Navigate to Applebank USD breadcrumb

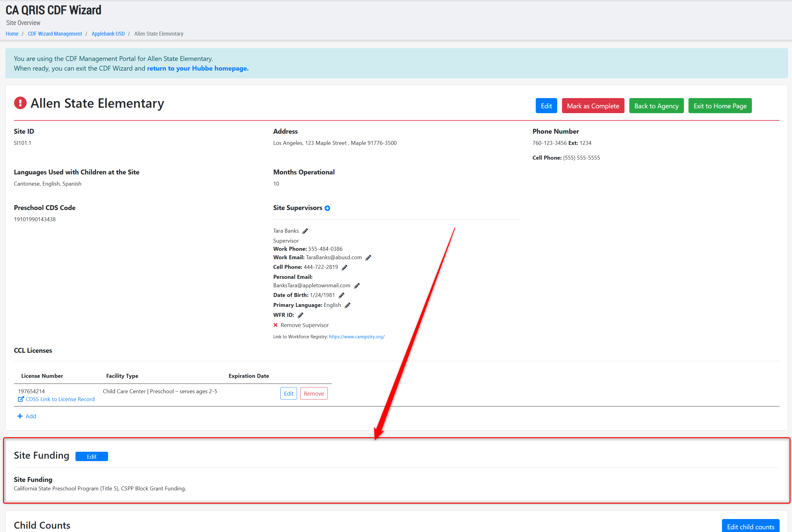(108, 33)
